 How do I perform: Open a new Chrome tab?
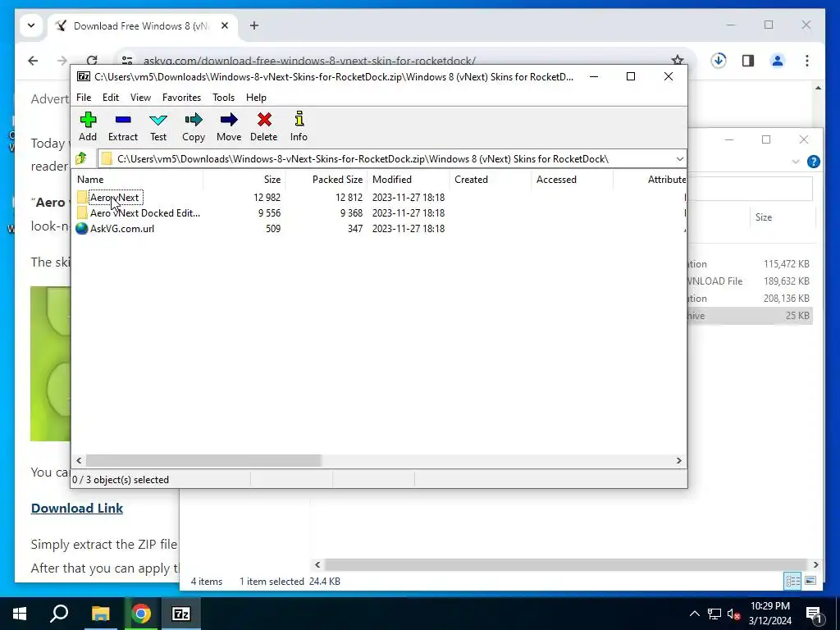pyautogui.click(x=254, y=25)
